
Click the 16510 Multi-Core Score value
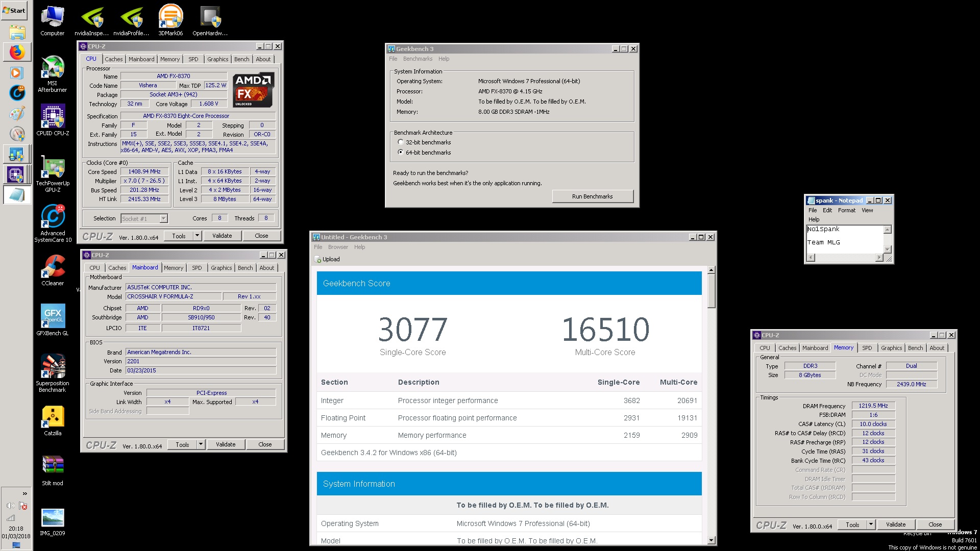tap(605, 329)
